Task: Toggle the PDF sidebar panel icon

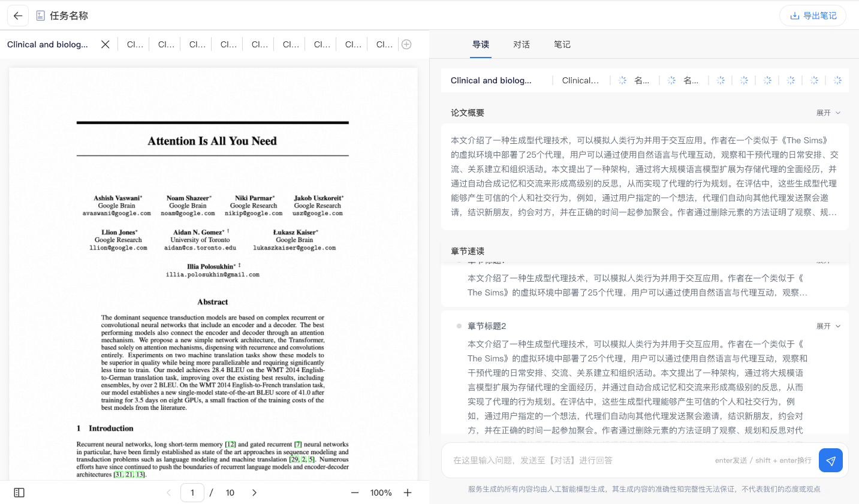Action: coord(19,493)
